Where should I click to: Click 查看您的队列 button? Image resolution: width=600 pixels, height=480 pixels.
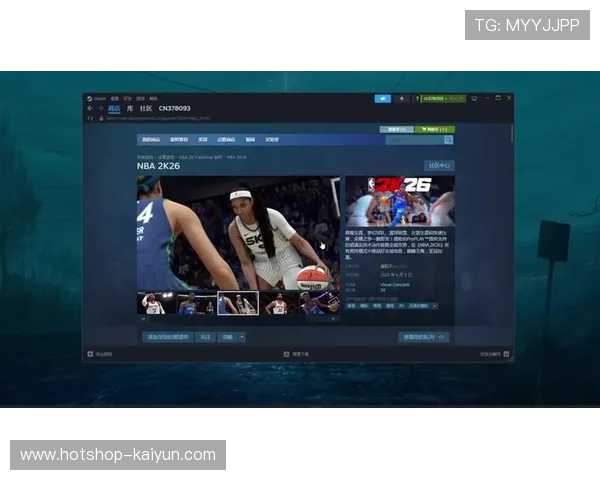pyautogui.click(x=424, y=337)
